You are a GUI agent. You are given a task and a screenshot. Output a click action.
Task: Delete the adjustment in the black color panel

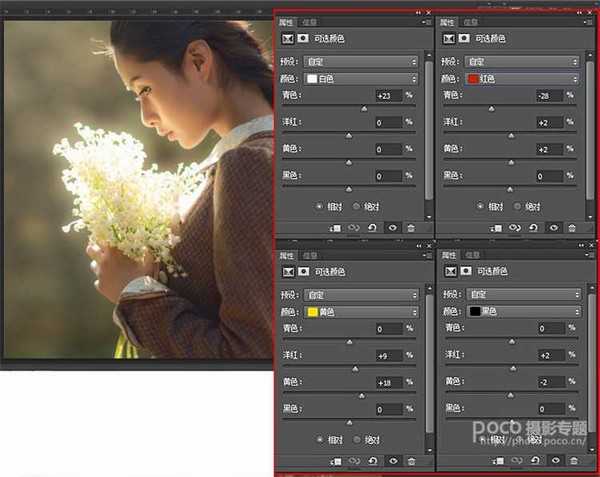571,461
